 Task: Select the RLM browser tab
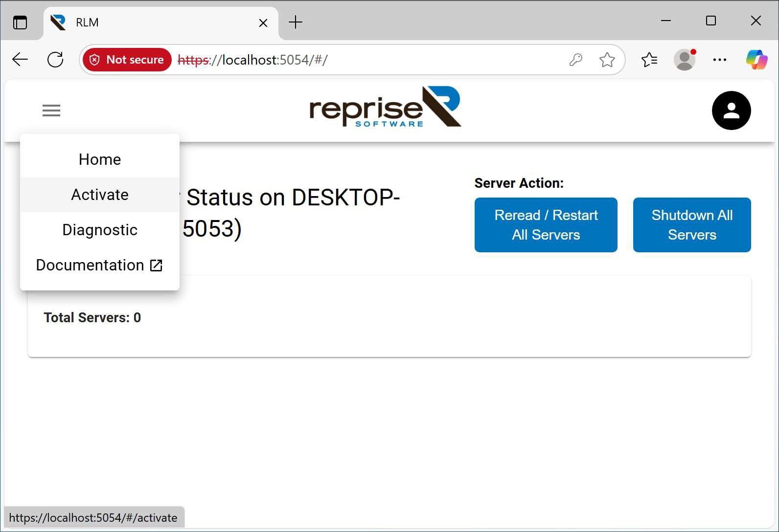coord(161,23)
